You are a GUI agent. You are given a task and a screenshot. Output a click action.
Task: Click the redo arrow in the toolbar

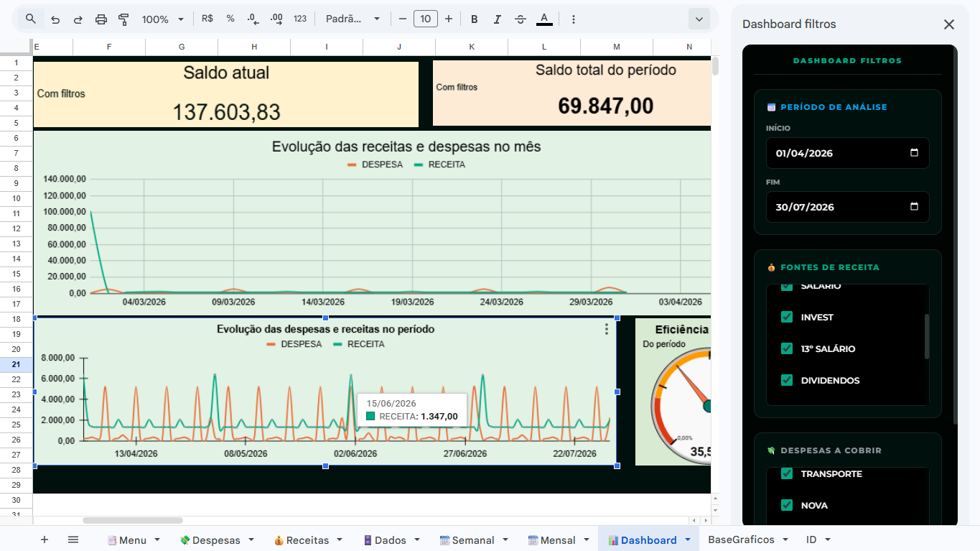click(78, 19)
